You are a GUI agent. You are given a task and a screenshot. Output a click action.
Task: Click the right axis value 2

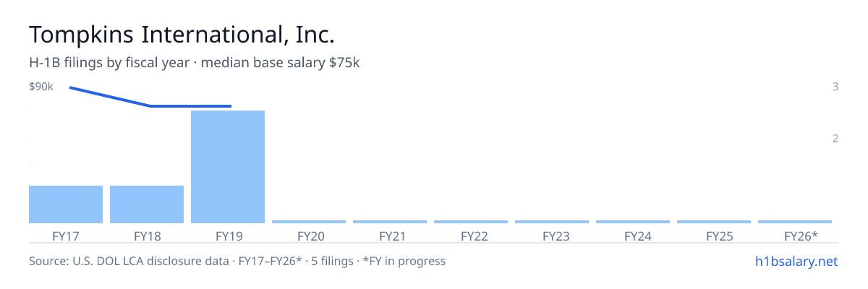coord(835,139)
